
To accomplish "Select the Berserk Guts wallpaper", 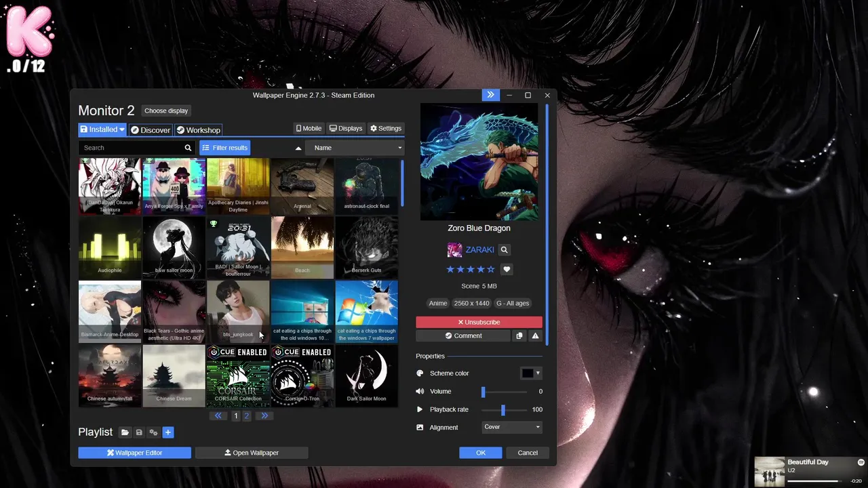I will pyautogui.click(x=366, y=248).
